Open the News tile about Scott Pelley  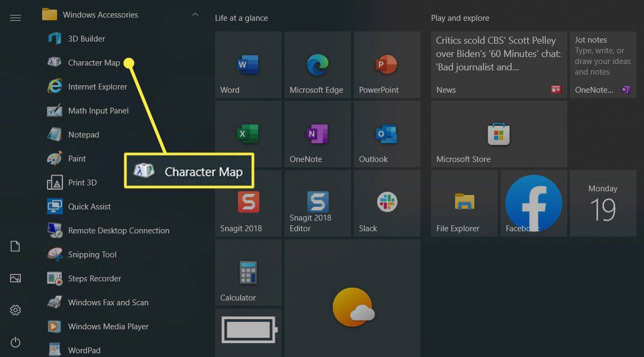pos(499,65)
